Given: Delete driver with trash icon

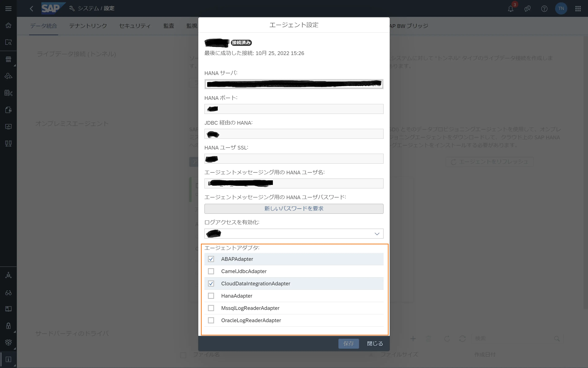Looking at the screenshot, I should click(428, 339).
